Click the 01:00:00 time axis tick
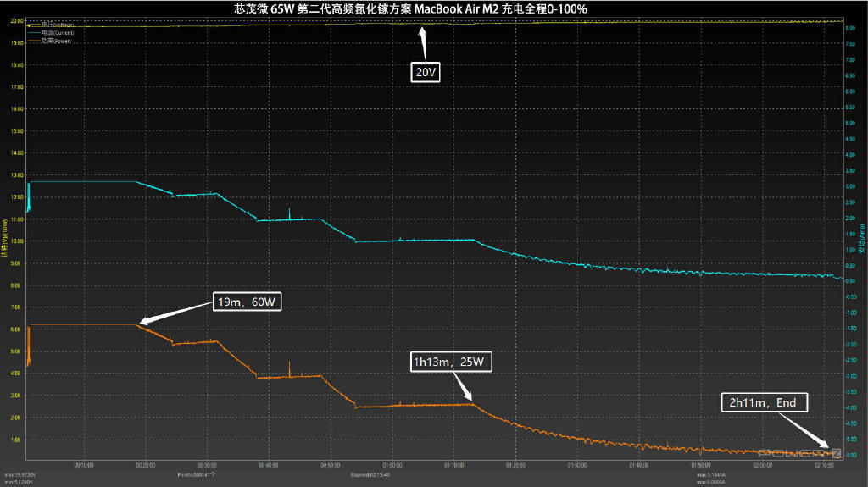The width and height of the screenshot is (868, 487). [392, 465]
